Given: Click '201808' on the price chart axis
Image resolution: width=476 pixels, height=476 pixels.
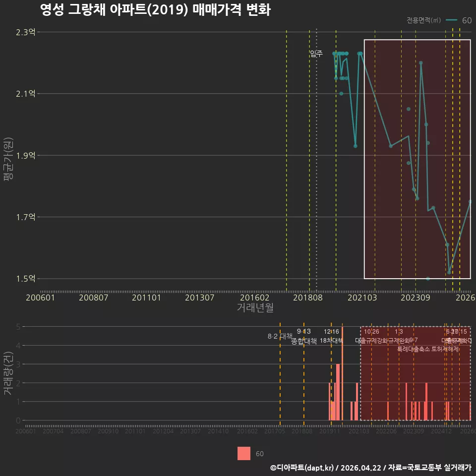Looking at the screenshot, I should click(307, 297).
